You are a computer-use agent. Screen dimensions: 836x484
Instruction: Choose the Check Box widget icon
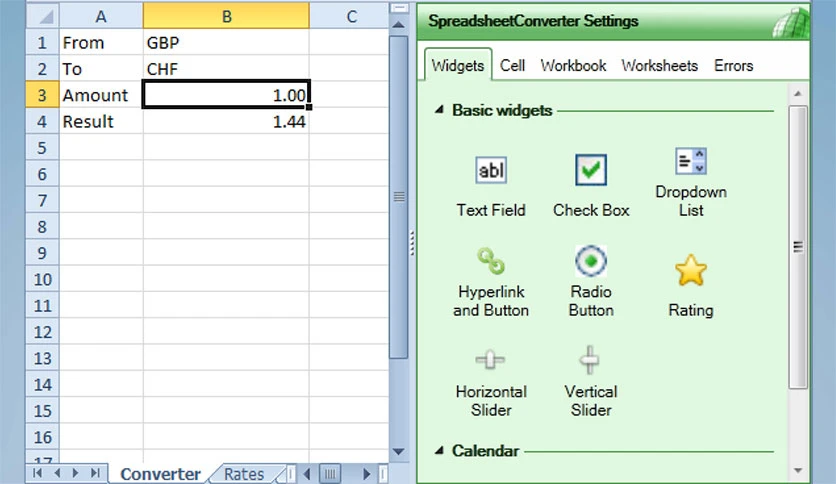point(591,170)
